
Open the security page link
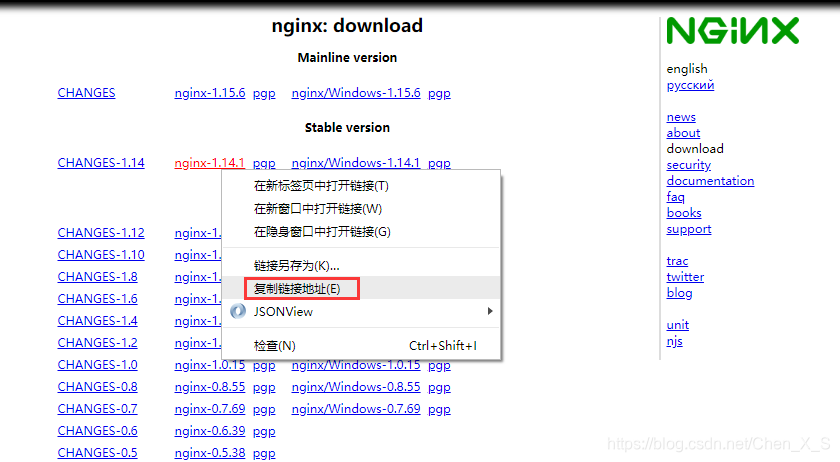coord(688,165)
